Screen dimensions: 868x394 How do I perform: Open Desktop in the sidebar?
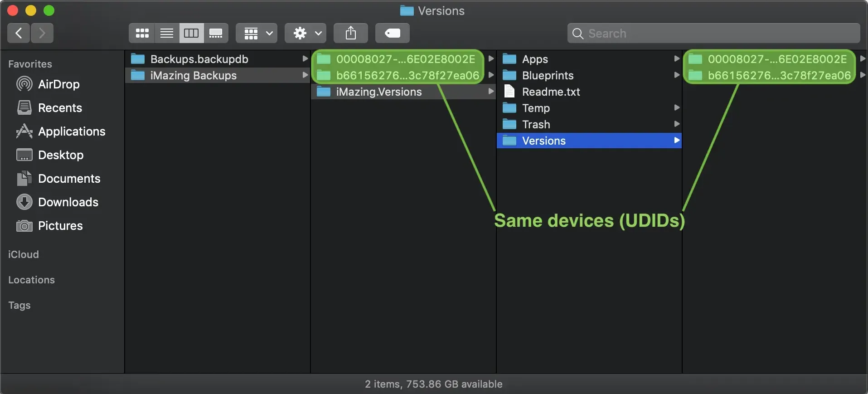tap(50, 155)
